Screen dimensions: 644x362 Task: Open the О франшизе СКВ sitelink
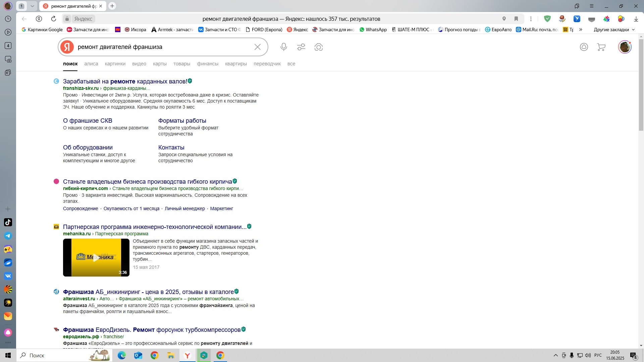88,121
